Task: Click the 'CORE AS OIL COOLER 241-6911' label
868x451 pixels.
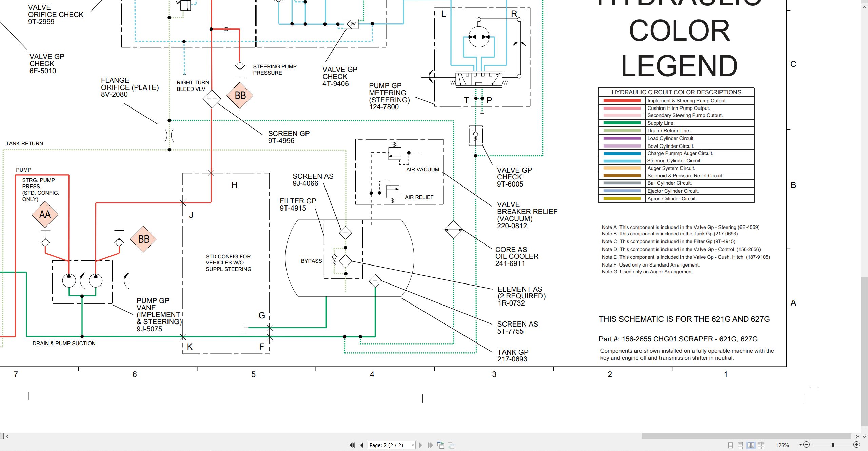Action: [517, 256]
